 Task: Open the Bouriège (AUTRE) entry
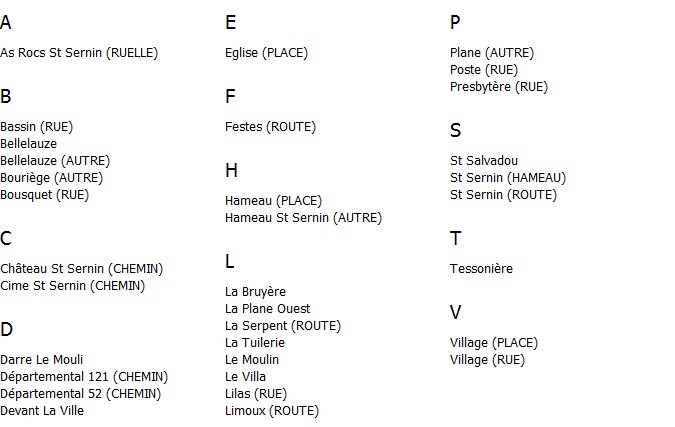point(52,178)
